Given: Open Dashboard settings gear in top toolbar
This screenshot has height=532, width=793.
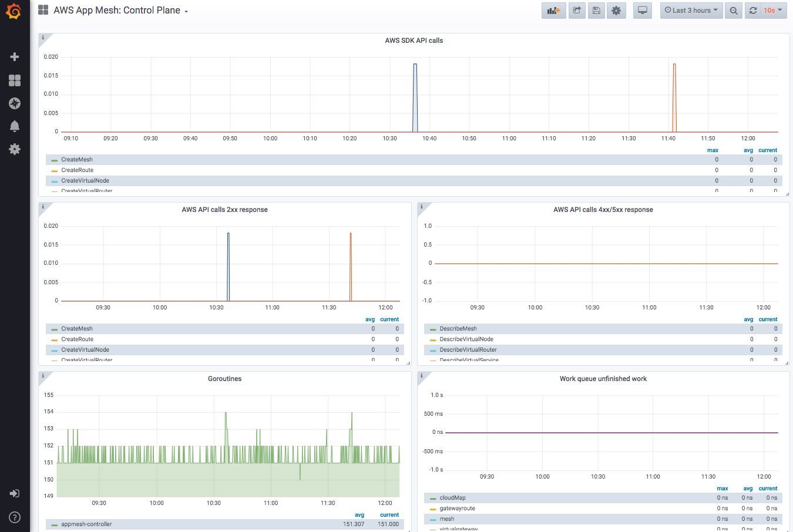Looking at the screenshot, I should click(x=616, y=11).
